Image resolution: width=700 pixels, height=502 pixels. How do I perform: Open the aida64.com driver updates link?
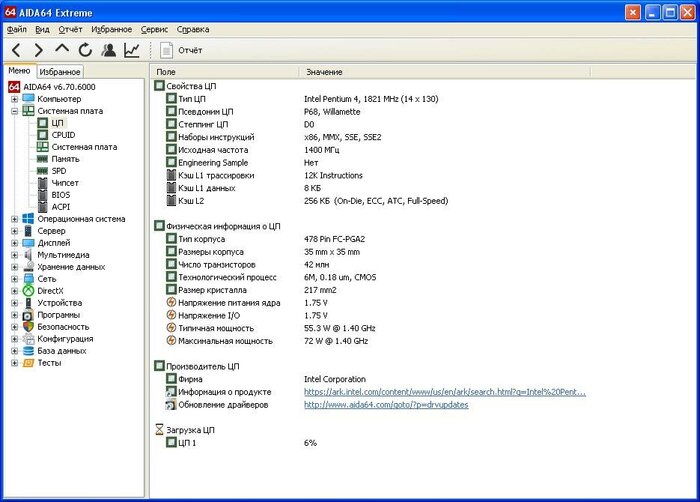click(x=385, y=404)
